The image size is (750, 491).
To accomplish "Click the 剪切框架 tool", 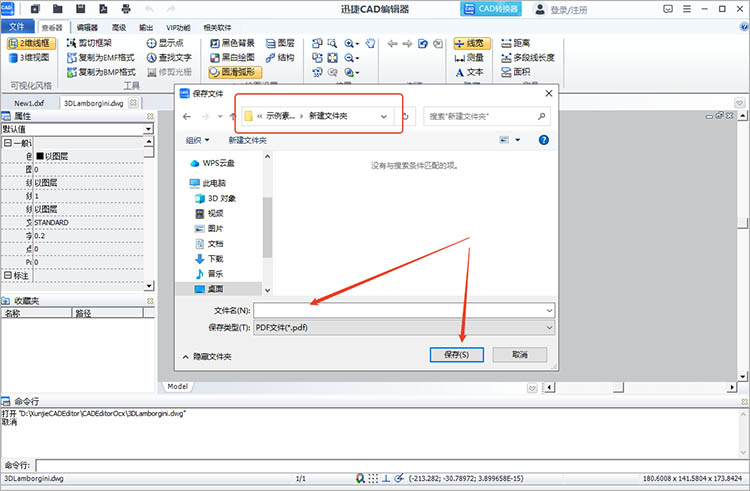I will tap(89, 44).
